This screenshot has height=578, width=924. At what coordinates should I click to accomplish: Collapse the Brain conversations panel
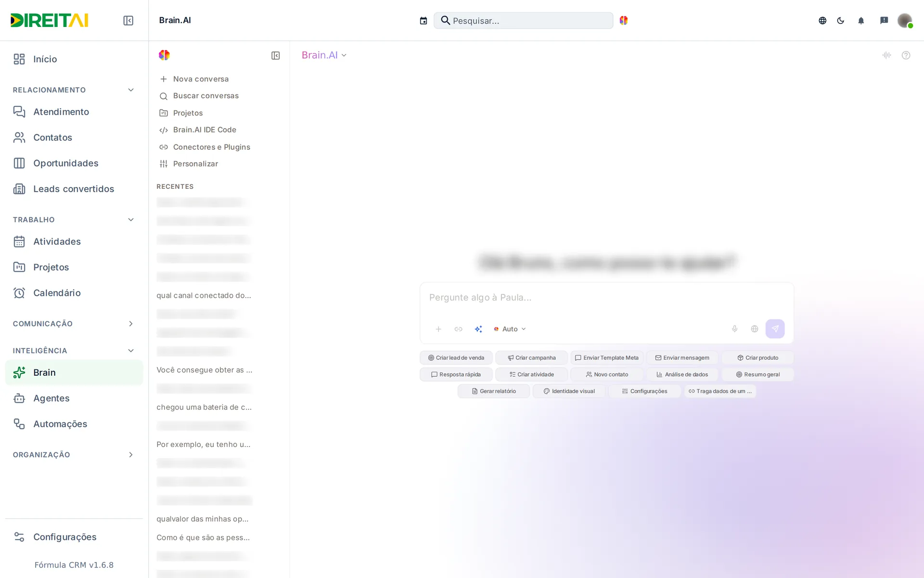[x=275, y=55]
